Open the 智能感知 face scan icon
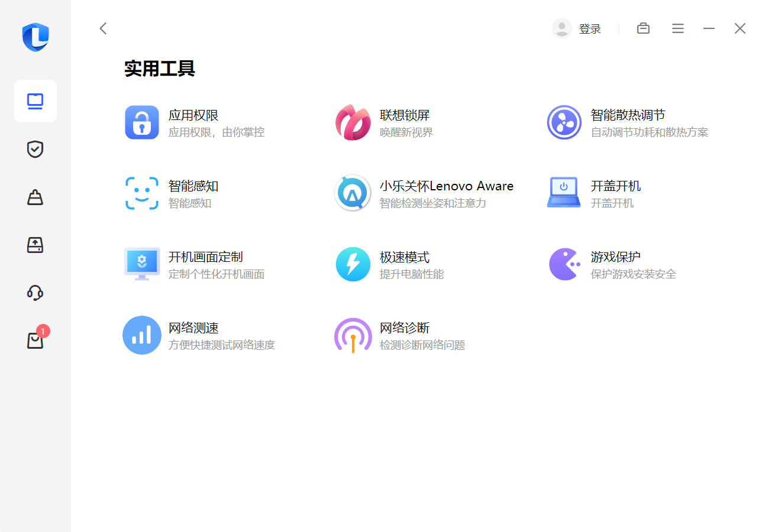This screenshot has width=772, height=532. (142, 193)
